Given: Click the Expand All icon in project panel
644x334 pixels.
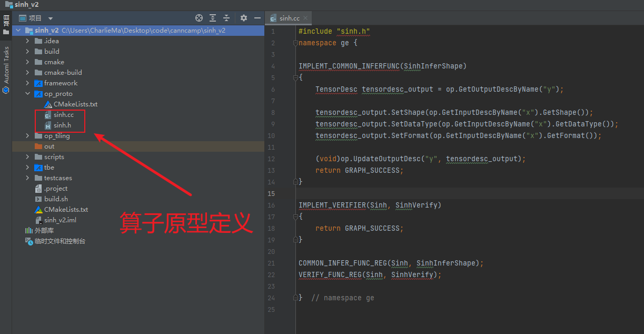Looking at the screenshot, I should point(213,18).
